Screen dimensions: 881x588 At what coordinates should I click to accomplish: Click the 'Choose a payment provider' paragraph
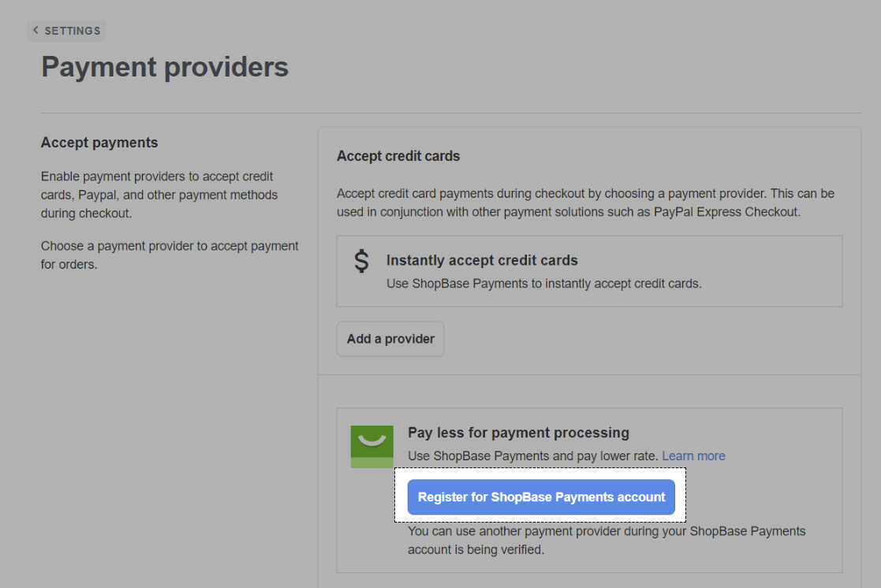(x=169, y=255)
